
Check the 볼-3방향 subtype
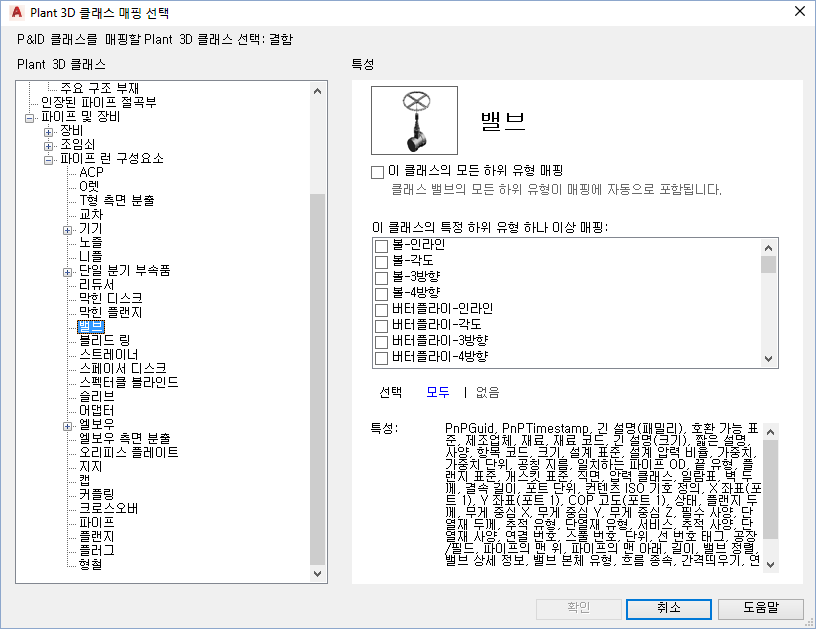coord(381,278)
